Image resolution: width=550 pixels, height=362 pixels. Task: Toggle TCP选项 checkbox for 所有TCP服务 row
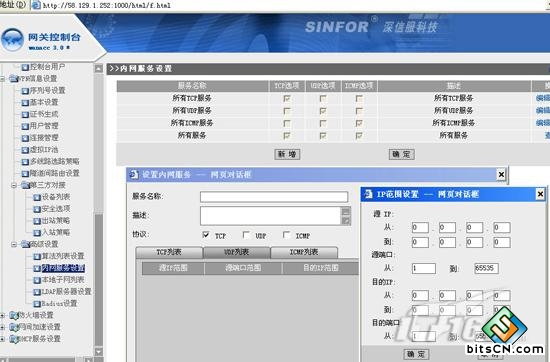click(287, 99)
